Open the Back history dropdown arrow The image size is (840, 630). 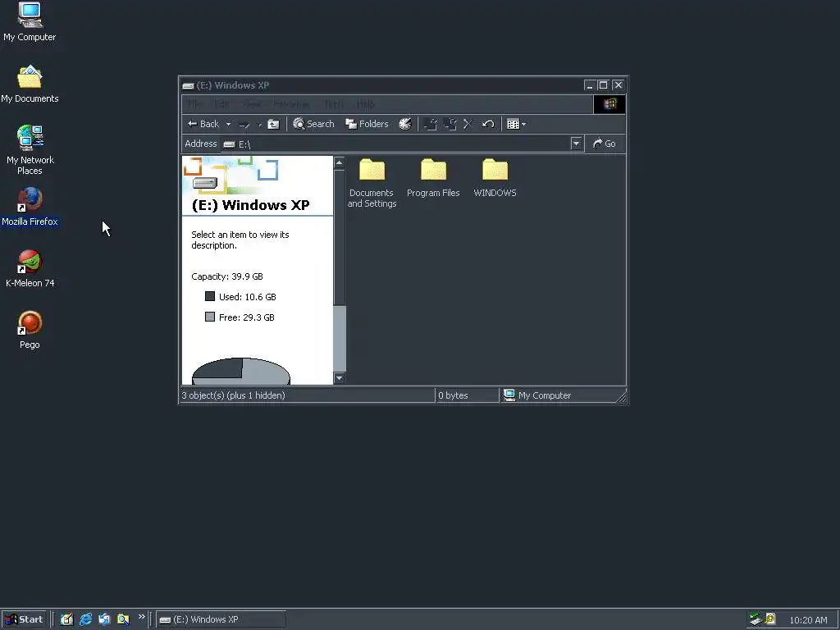click(228, 125)
